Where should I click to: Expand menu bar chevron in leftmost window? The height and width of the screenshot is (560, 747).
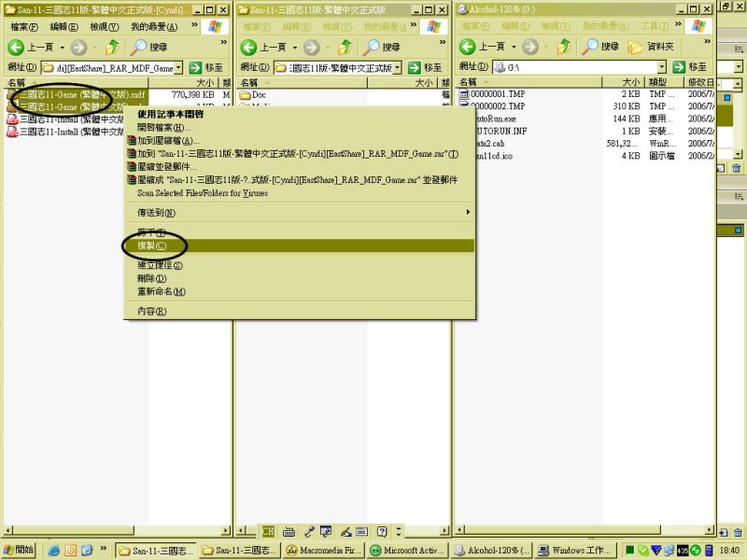[194, 25]
